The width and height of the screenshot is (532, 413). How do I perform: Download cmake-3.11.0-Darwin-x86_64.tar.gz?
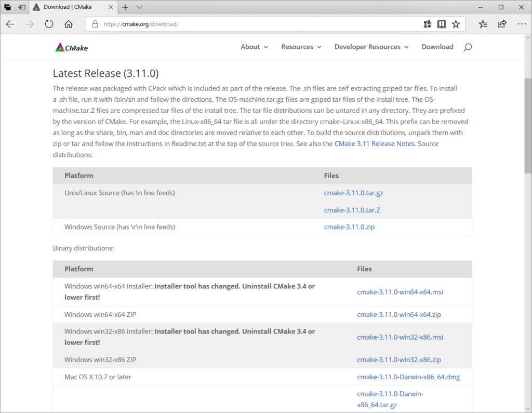point(390,399)
